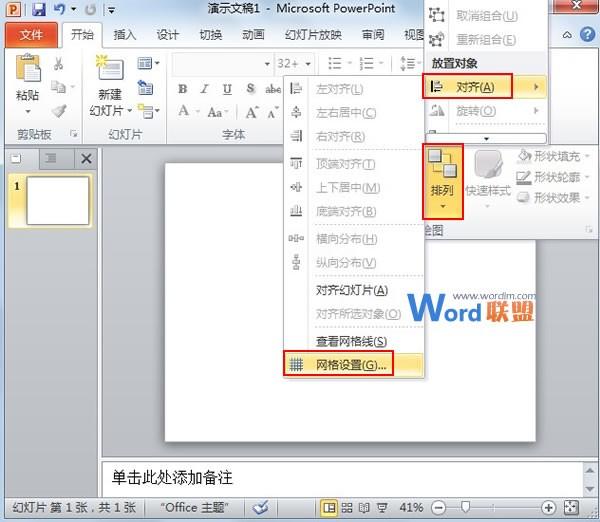Open the PowerPoint Help question icon
Viewport: 600px width, 522px height.
(x=587, y=35)
